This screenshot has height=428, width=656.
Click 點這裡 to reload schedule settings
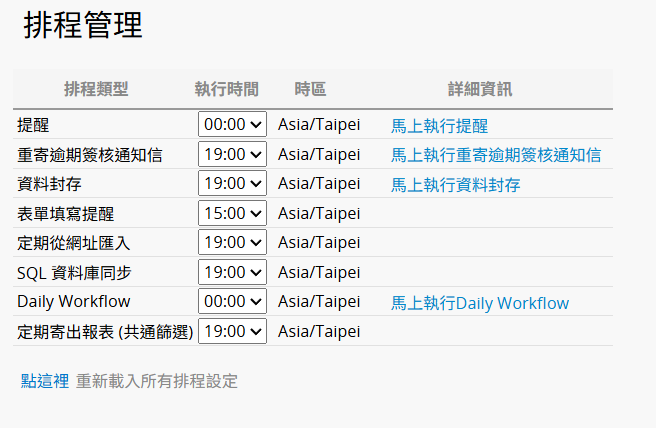tap(45, 380)
